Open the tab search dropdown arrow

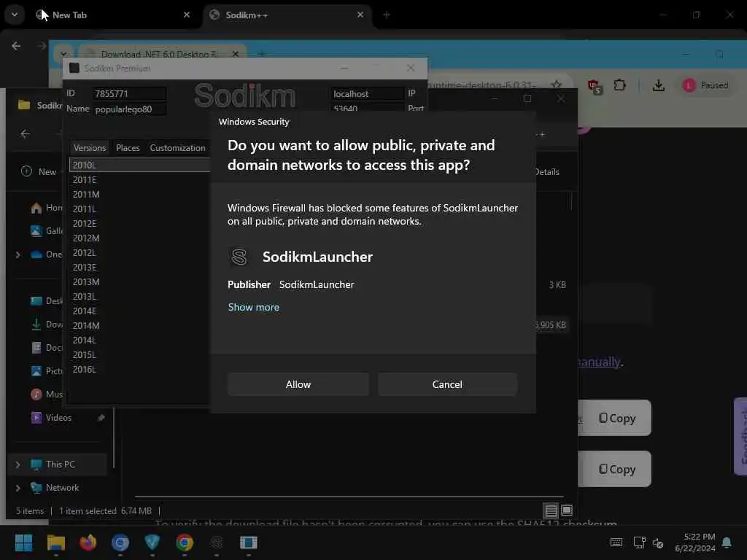[15, 15]
